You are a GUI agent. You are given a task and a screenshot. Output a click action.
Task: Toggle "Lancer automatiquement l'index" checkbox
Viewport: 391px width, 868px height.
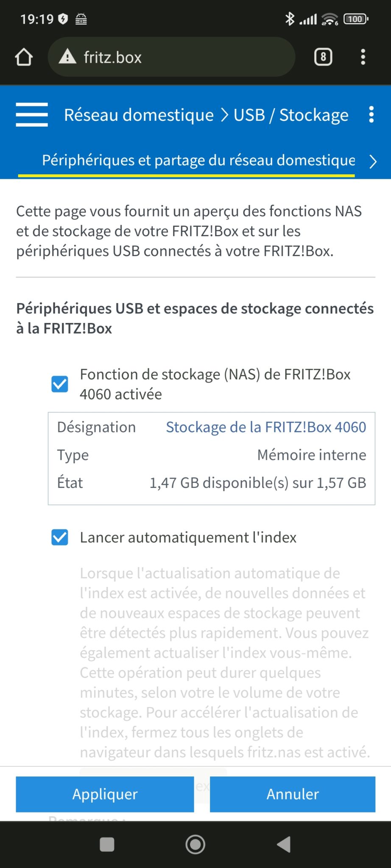60,537
